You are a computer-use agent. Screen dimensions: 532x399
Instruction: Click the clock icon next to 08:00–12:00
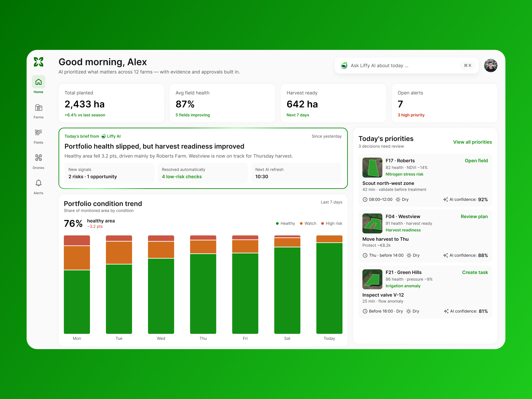tap(365, 199)
